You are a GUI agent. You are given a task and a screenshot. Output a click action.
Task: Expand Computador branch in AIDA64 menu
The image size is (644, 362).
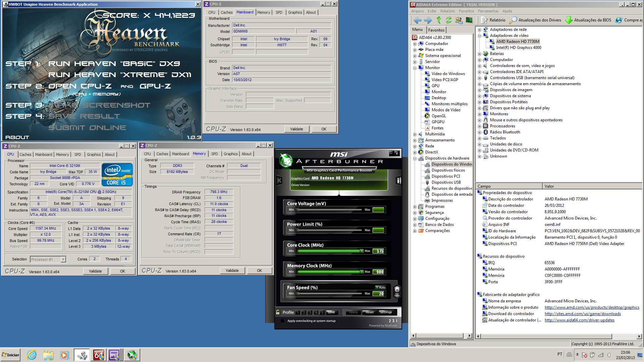[x=415, y=44]
